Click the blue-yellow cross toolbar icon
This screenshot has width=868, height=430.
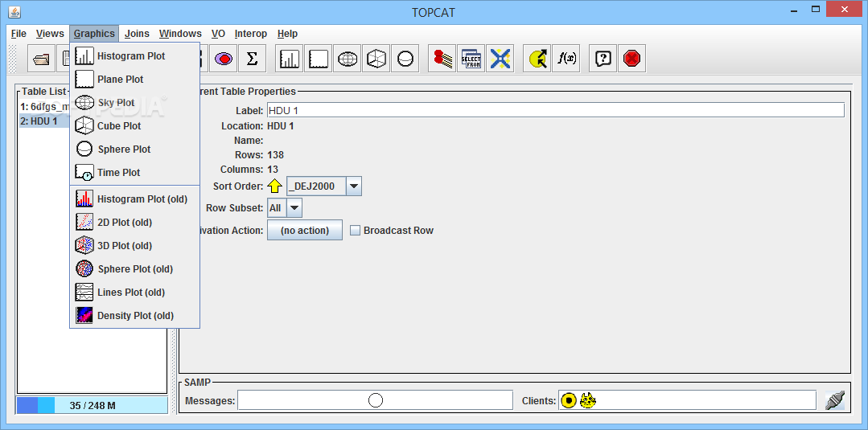coord(500,59)
